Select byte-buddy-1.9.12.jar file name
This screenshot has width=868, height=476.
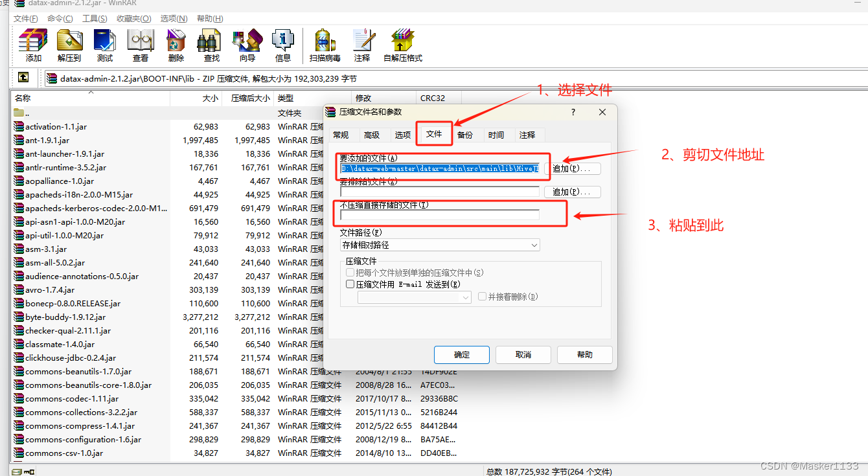[65, 317]
